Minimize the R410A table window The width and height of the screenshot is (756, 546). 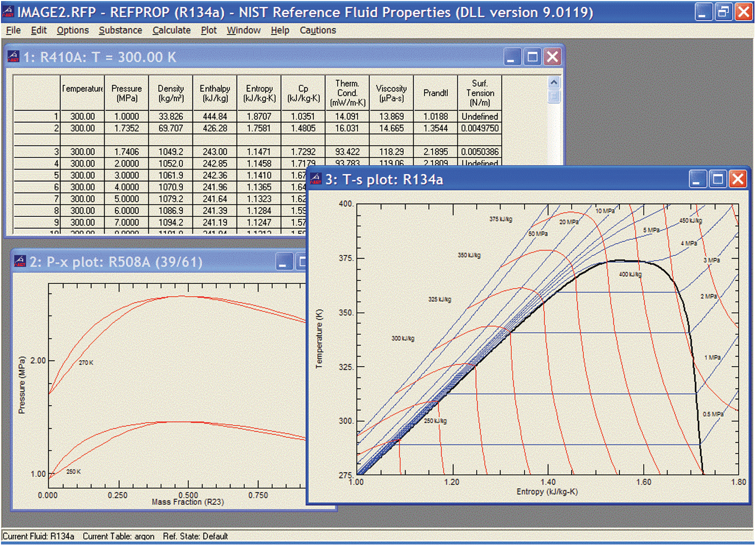(512, 57)
